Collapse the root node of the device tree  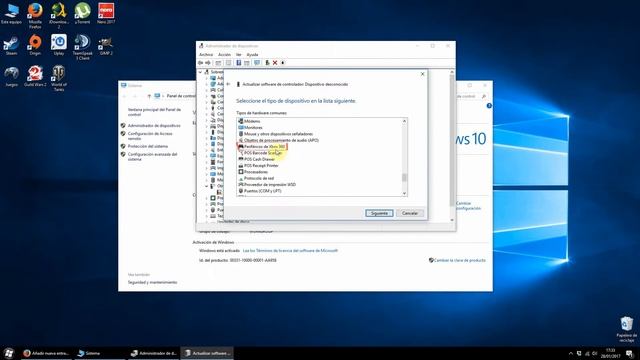point(200,72)
